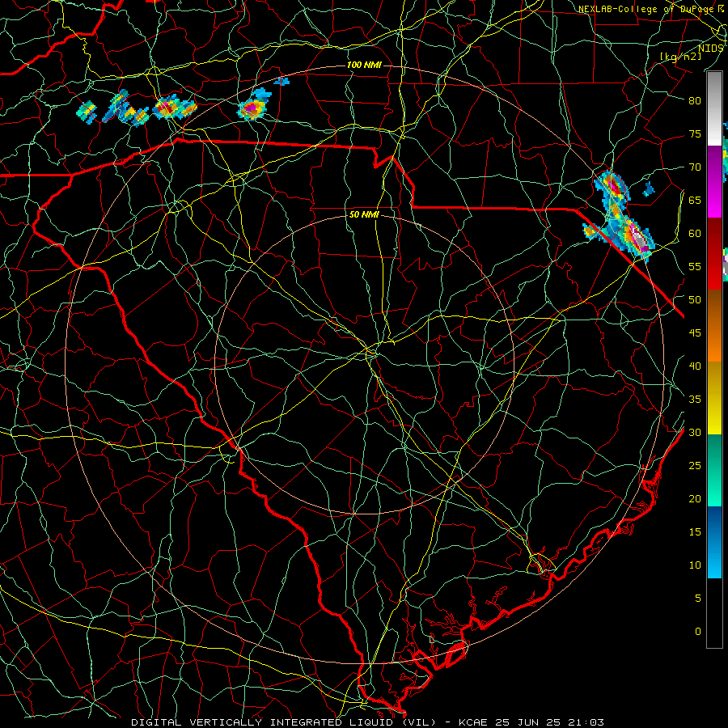The image size is (728, 728).
Task: Click the 0 value on the VIL scale
Action: 698,632
